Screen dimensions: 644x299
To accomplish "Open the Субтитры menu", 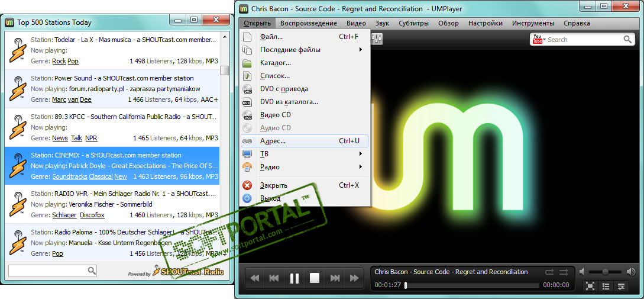I will tap(413, 23).
